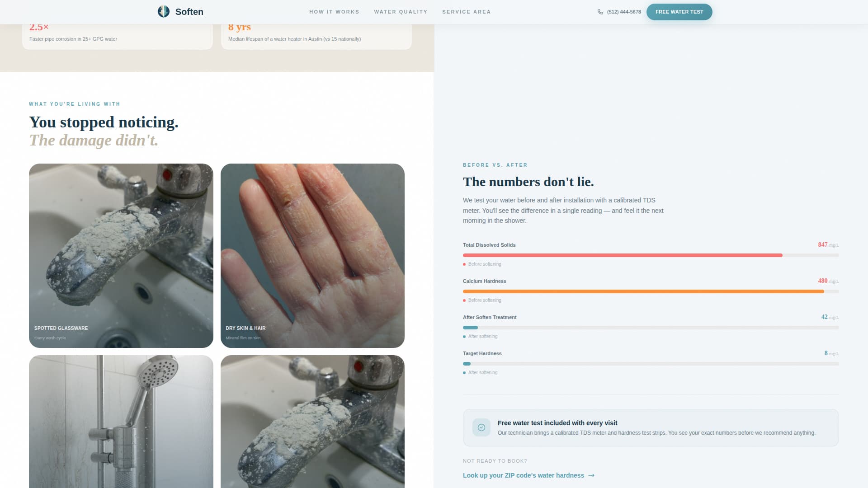Click the 42 mg/L value
The height and width of the screenshot is (488, 868).
830,317
